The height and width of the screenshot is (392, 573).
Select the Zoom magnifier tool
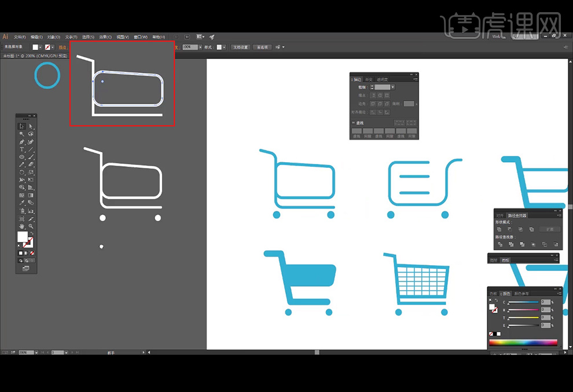31,226
